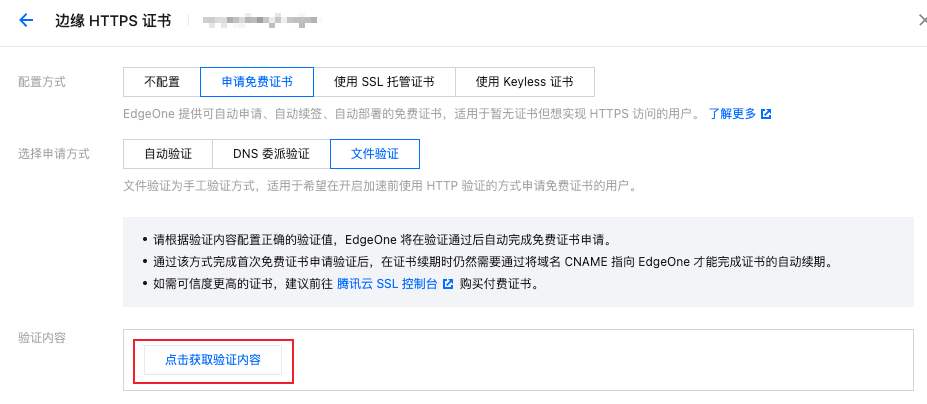Switch to 自动验证 method
This screenshot has height=404, width=927.
(168, 154)
